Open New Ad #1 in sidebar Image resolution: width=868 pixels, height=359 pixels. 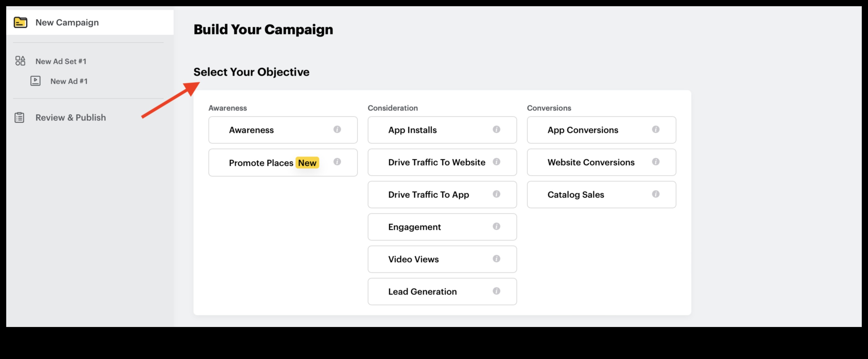(69, 81)
